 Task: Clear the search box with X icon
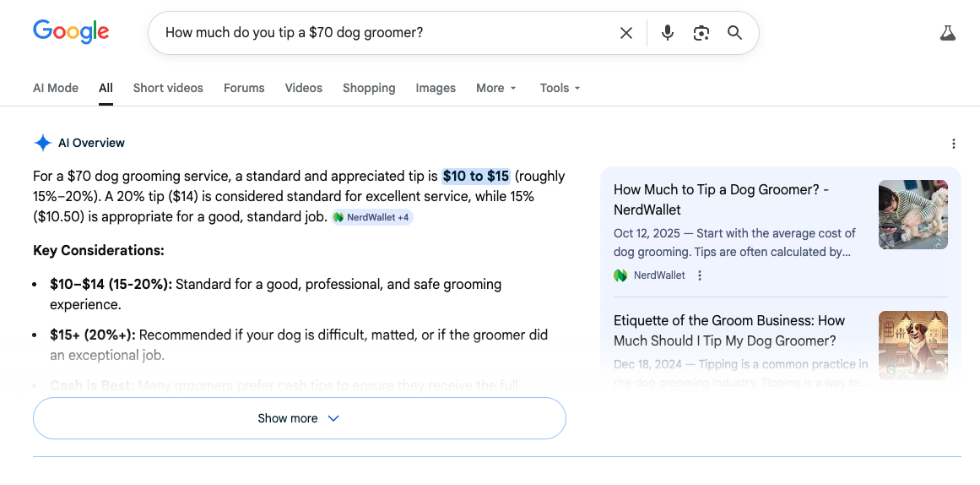pyautogui.click(x=626, y=33)
